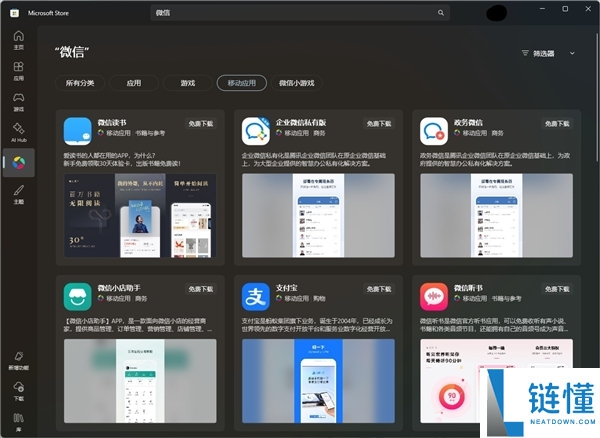Image resolution: width=600 pixels, height=438 pixels.
Task: Select the highlighted colorful mobile apps sidebar icon
Action: click(18, 163)
